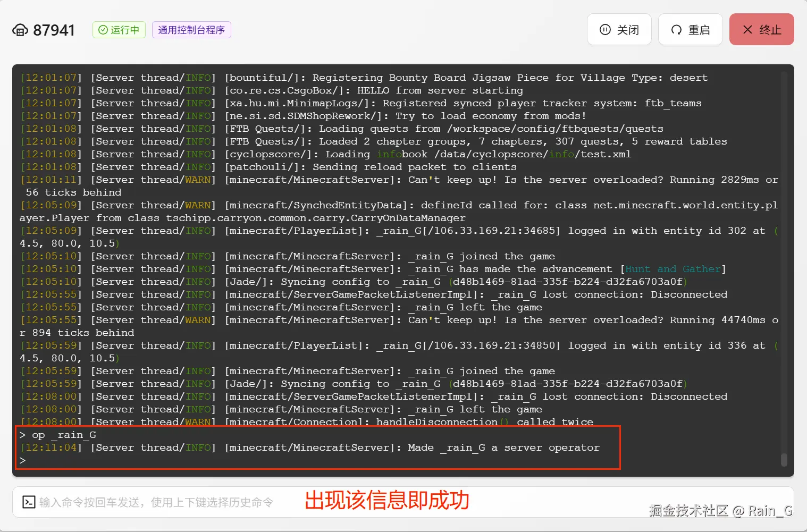This screenshot has height=532, width=807.
Task: Click the 掘金技术社区 @ Rain_G watermark
Action: (721, 511)
